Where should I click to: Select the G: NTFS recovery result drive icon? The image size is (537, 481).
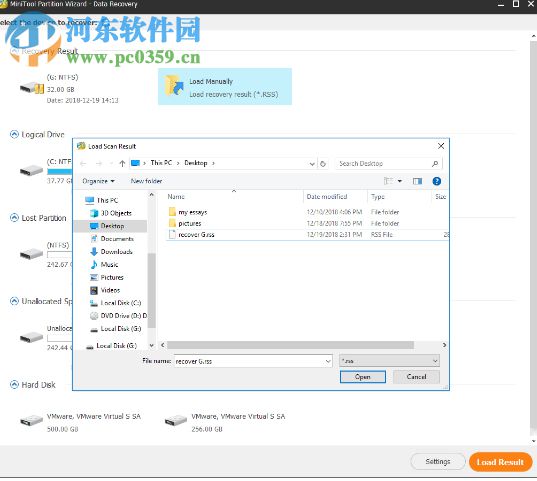click(32, 88)
